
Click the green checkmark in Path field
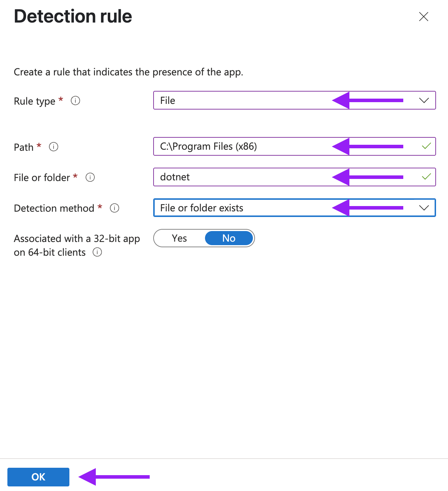pyautogui.click(x=426, y=146)
